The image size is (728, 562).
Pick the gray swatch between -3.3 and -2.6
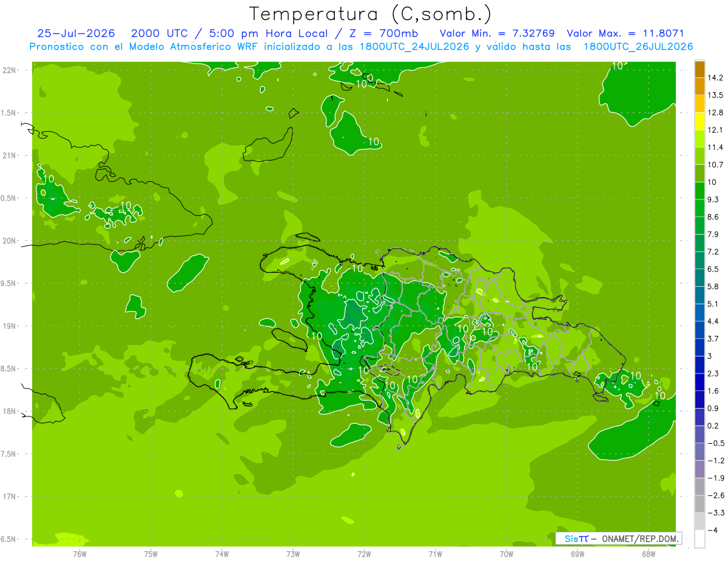pos(699,504)
